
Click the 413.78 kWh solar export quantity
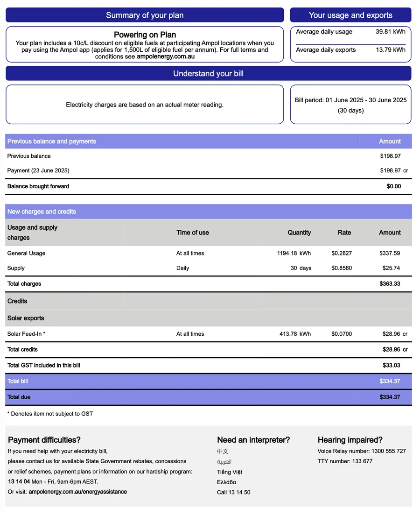[x=295, y=334]
